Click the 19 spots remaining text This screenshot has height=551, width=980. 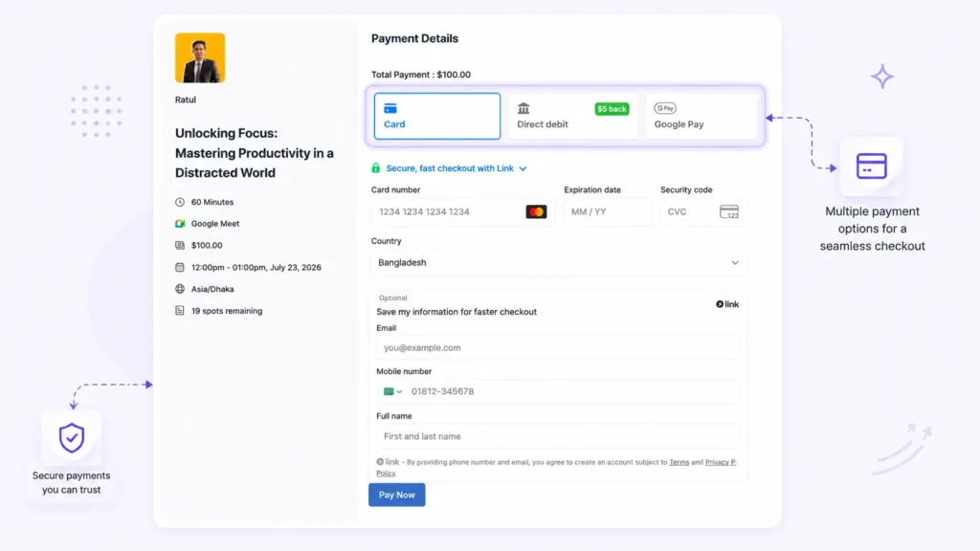227,311
